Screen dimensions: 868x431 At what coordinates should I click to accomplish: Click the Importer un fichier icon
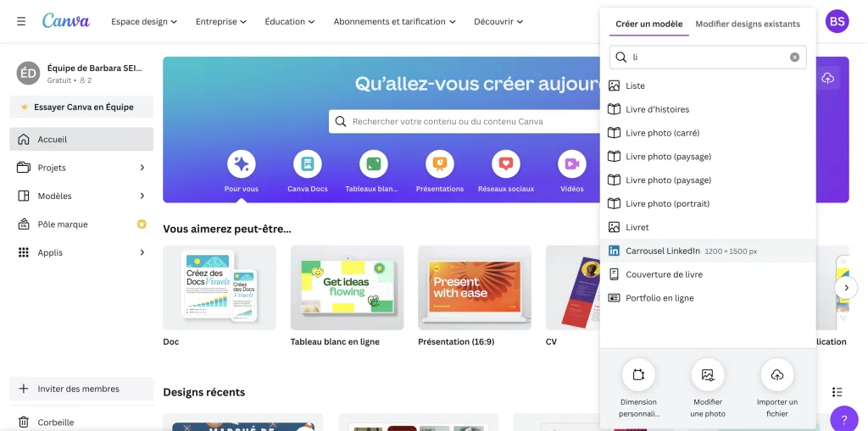[777, 374]
